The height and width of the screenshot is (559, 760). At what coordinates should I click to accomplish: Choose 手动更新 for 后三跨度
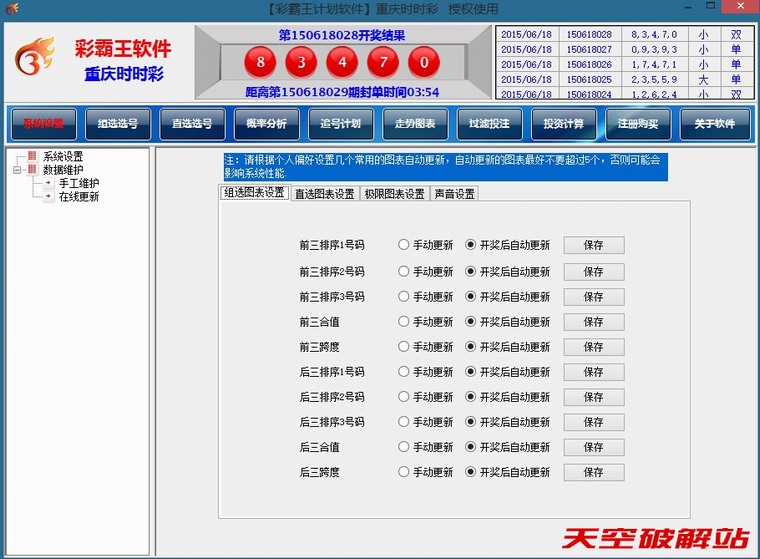(x=404, y=472)
